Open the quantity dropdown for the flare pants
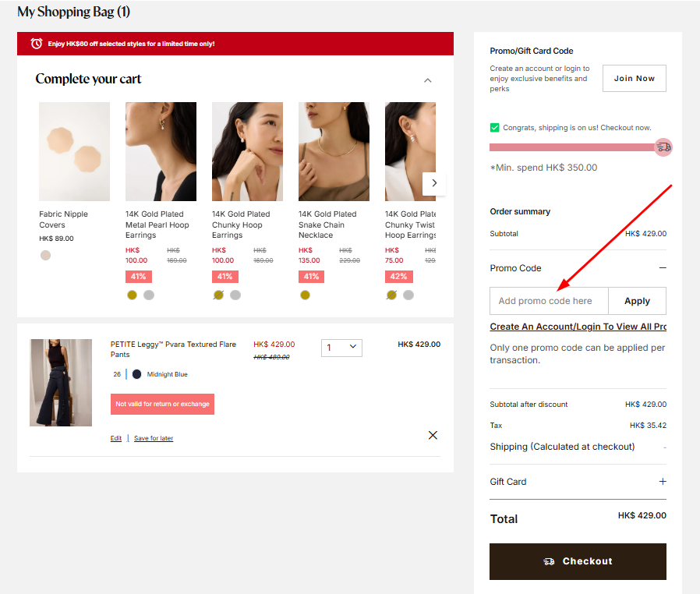The image size is (700, 594). [341, 348]
